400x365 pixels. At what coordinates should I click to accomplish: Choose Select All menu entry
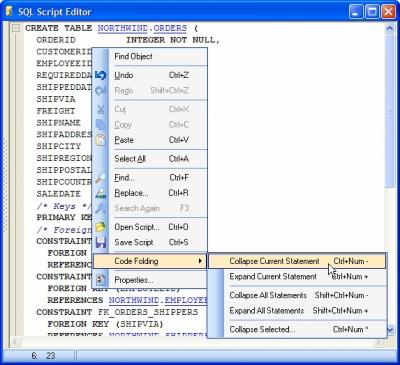pos(150,159)
